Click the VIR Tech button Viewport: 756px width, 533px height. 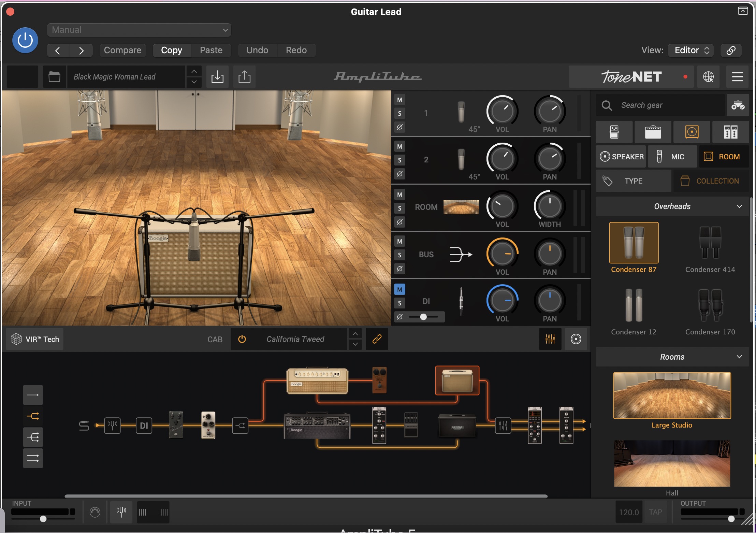coord(35,339)
